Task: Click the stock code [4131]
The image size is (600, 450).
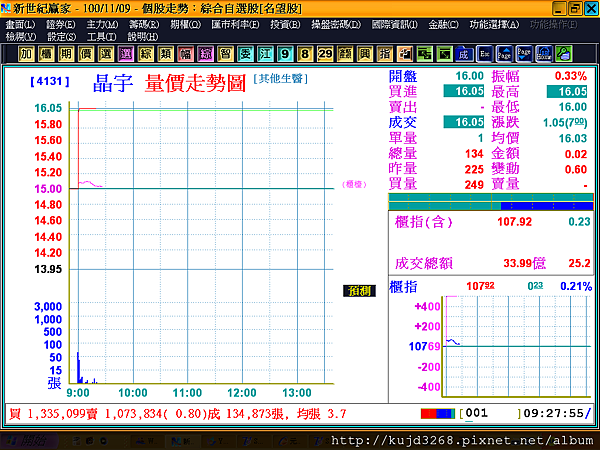Action: pos(50,81)
